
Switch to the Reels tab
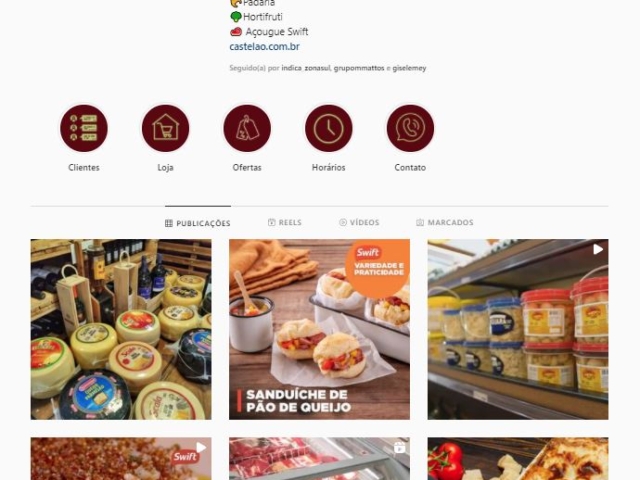tap(284, 222)
